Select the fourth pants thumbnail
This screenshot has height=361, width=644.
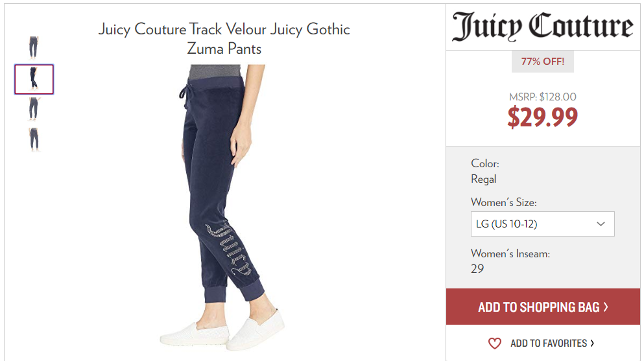[x=34, y=139]
